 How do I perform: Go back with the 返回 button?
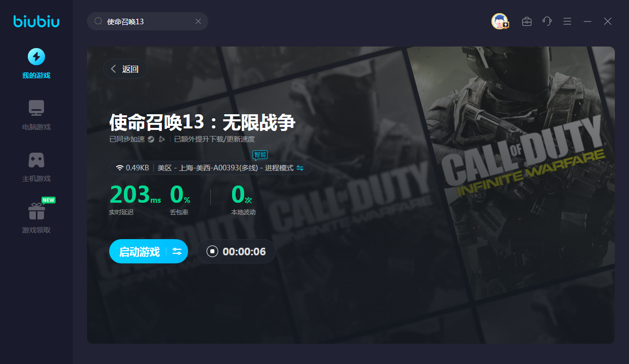point(125,69)
